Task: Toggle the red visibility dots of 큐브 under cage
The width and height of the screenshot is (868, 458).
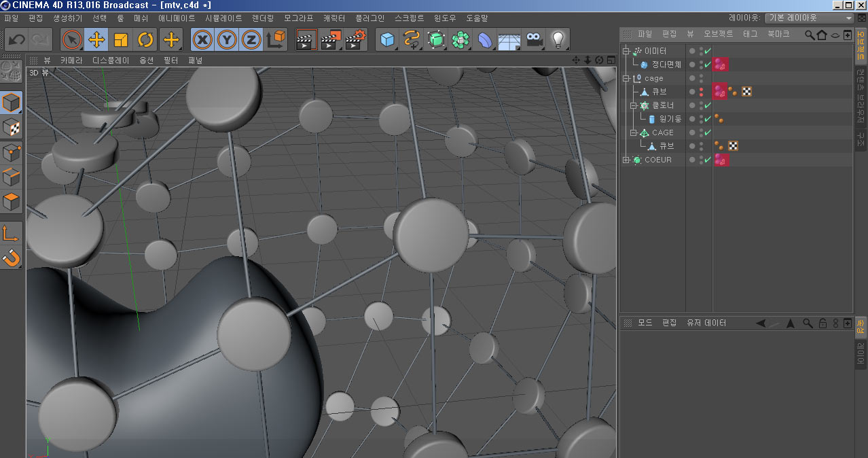Action: [700, 92]
